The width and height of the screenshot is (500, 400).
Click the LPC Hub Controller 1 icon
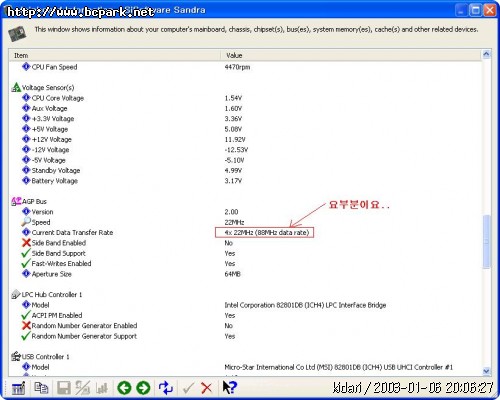16,294
